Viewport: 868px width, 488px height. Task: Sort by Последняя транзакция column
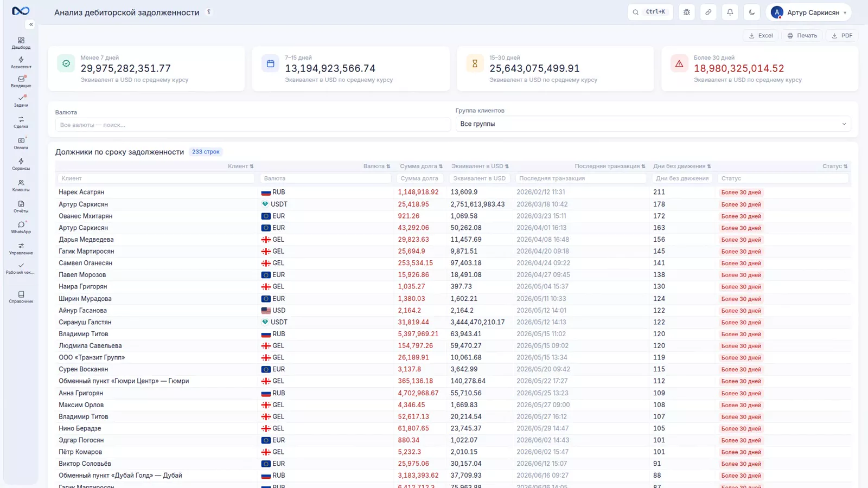[x=610, y=166]
